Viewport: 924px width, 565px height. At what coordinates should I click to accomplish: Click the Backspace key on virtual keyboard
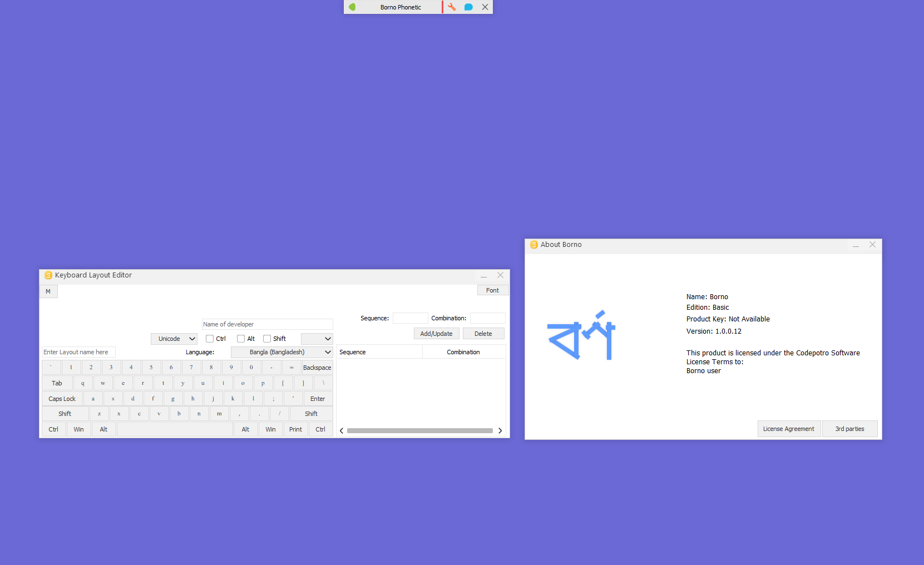point(317,368)
